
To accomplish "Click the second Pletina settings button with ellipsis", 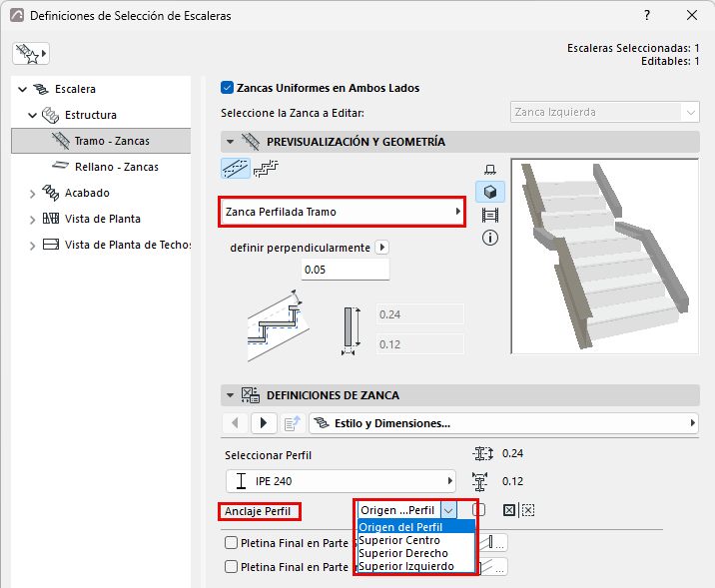I will pyautogui.click(x=494, y=567).
